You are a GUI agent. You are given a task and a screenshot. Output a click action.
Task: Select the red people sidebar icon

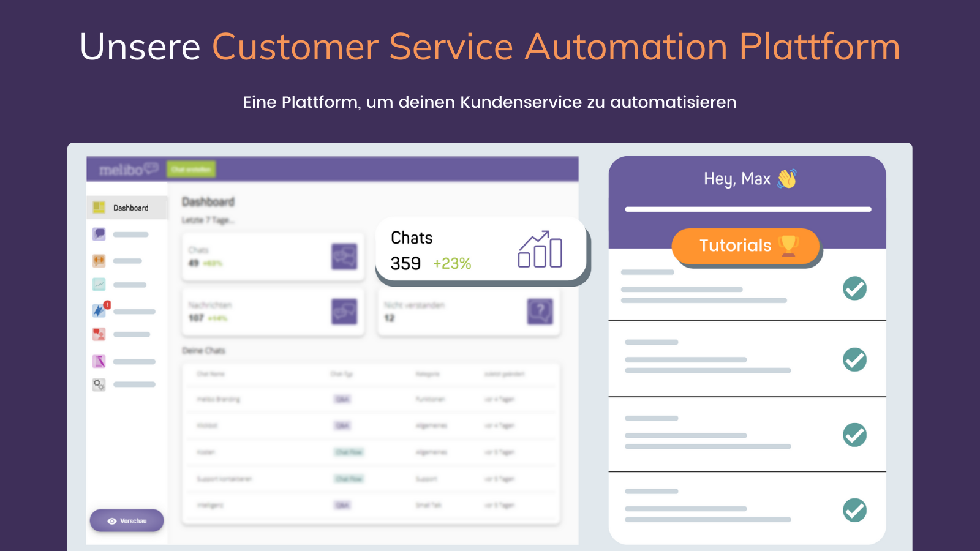[99, 334]
